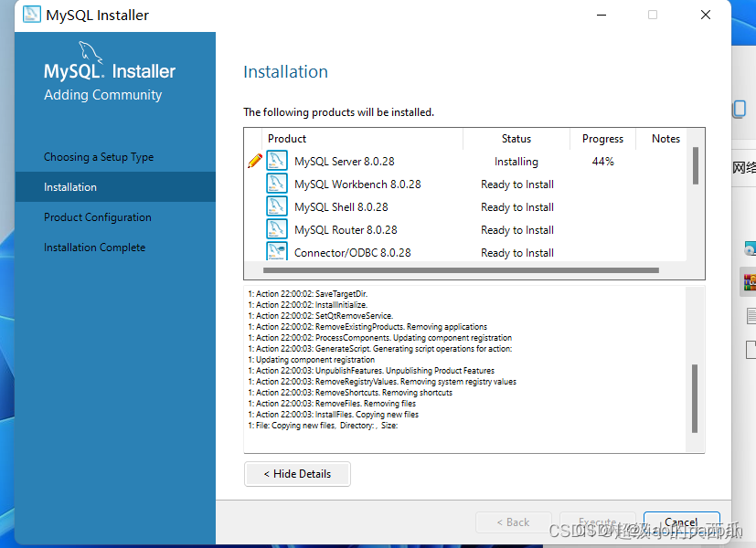Click the Connector/ODBC 8.0.28 product icon
Viewport: 756px width, 548px height.
click(x=277, y=251)
